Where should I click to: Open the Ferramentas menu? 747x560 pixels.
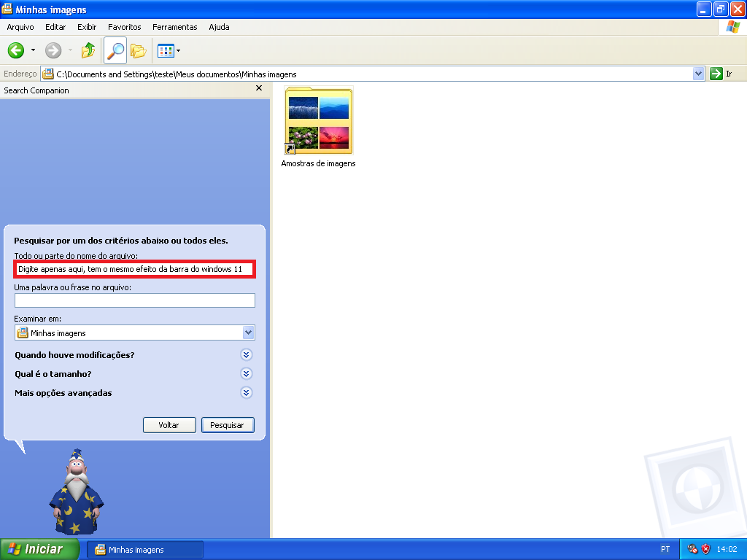175,27
